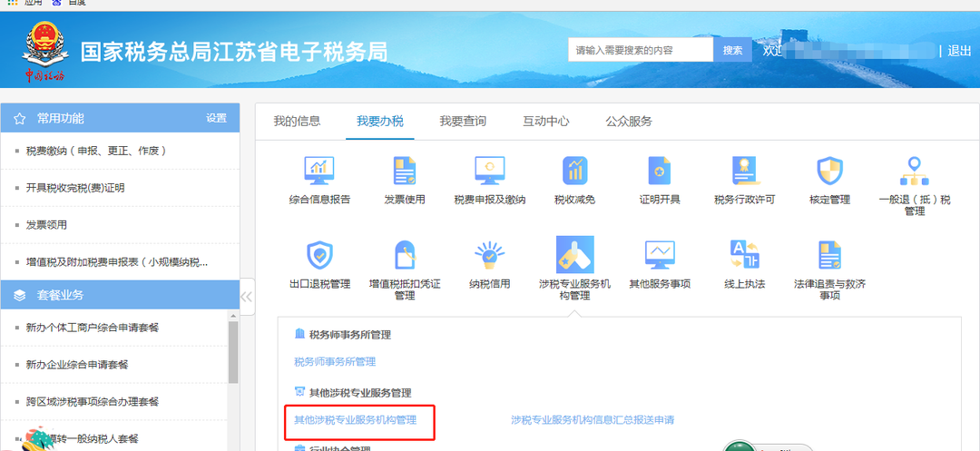Click the layers icon beside 套餐业务
980x451 pixels.
pos(19,295)
